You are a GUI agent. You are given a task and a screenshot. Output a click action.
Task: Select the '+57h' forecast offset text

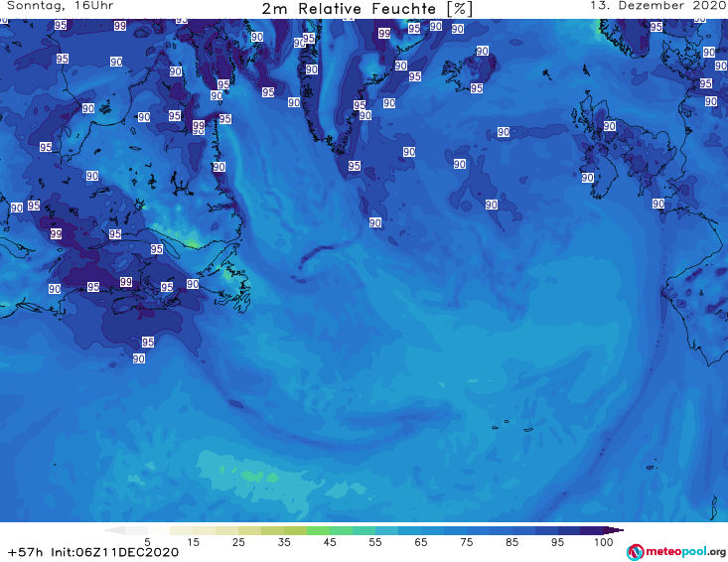click(26, 552)
